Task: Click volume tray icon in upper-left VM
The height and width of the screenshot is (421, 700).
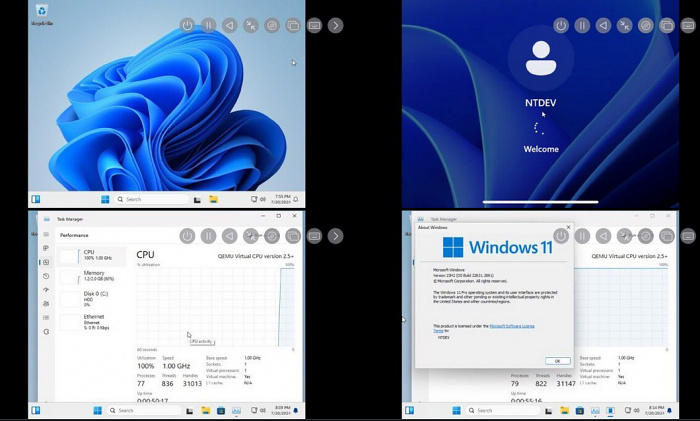Action: coord(263,200)
